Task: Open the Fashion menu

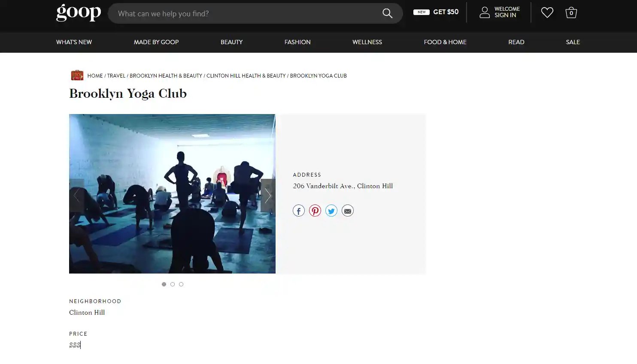Action: (x=297, y=42)
